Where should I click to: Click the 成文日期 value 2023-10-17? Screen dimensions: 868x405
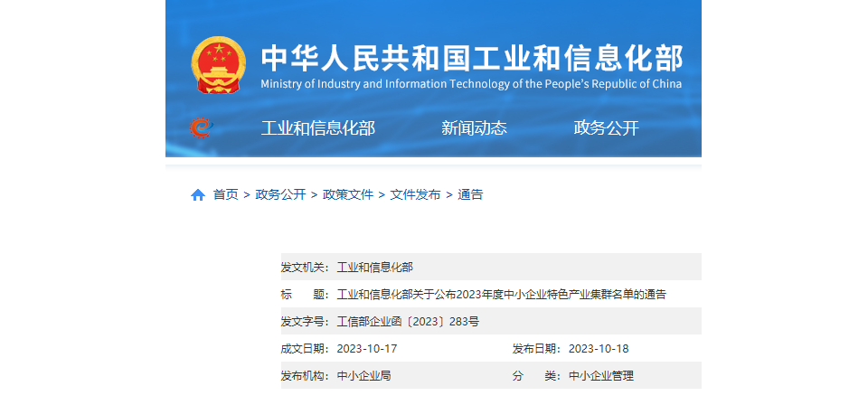367,349
